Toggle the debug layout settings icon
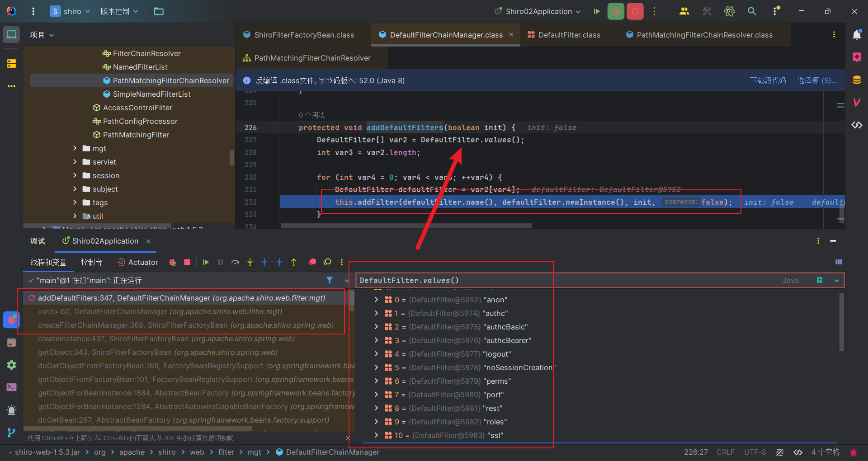 pyautogui.click(x=839, y=262)
